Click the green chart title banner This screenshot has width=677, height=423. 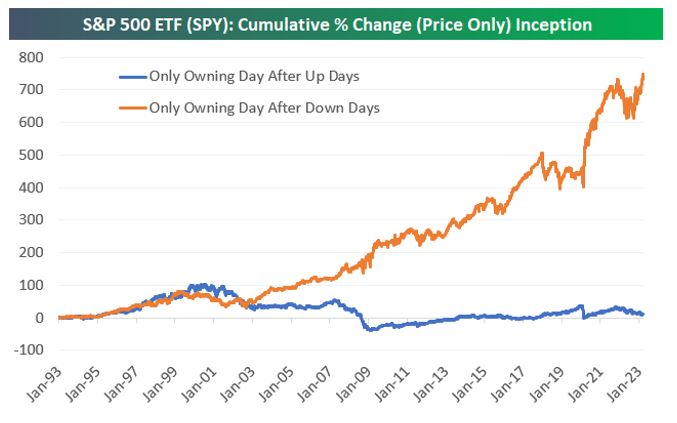coord(338,22)
